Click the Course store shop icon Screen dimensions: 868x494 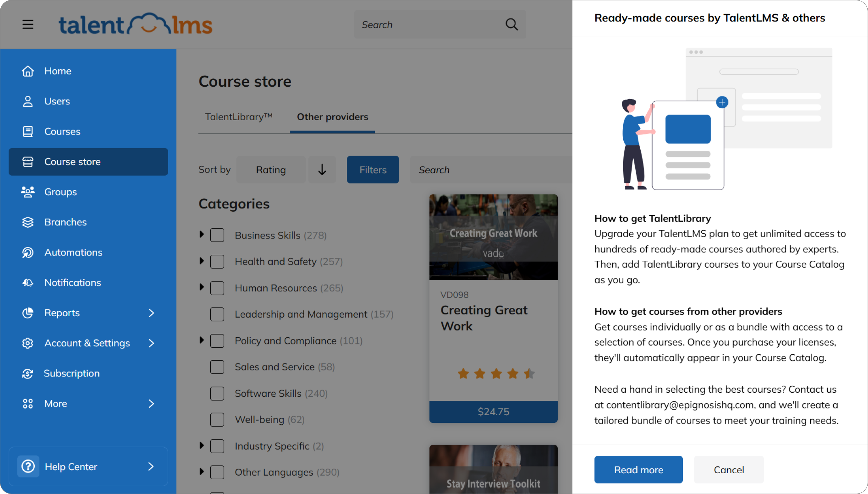[28, 162]
